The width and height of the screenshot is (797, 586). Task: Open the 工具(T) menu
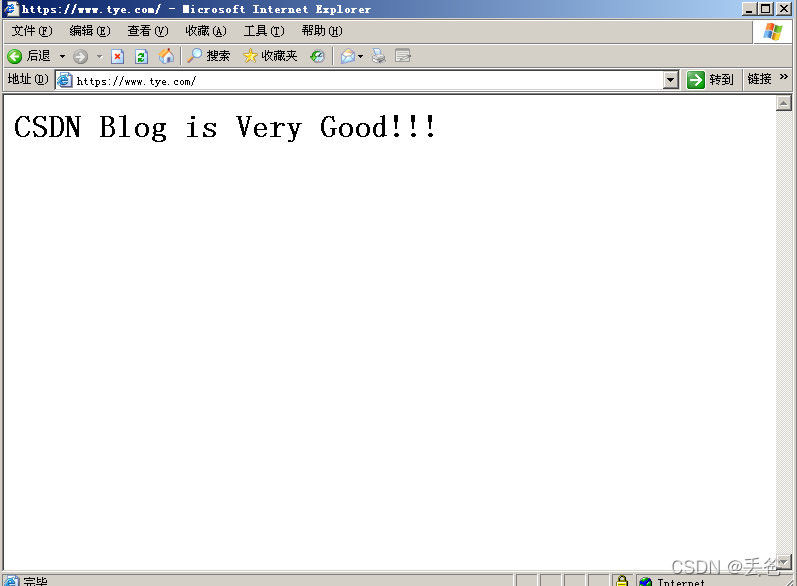tap(264, 31)
